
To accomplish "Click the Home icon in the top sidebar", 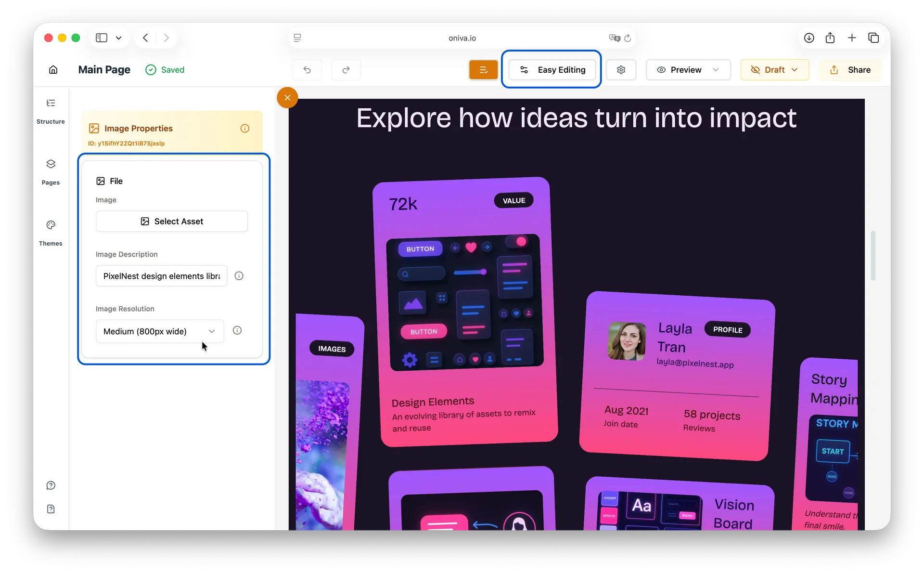I will tap(53, 69).
